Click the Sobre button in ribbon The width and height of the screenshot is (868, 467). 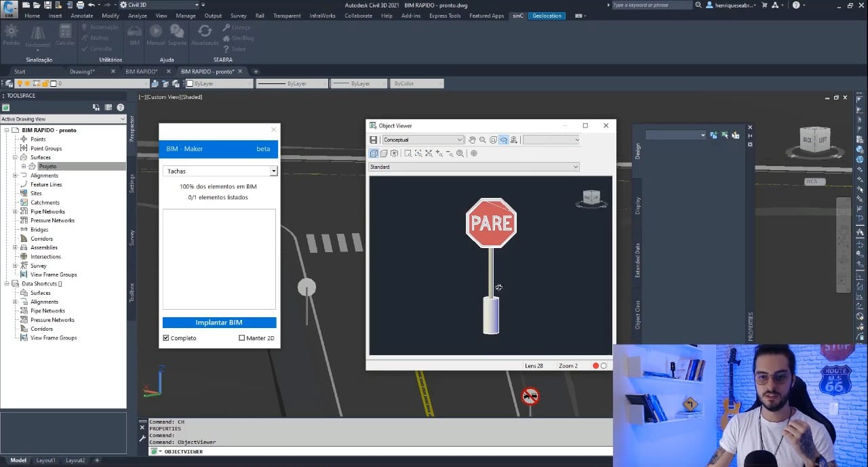234,49
